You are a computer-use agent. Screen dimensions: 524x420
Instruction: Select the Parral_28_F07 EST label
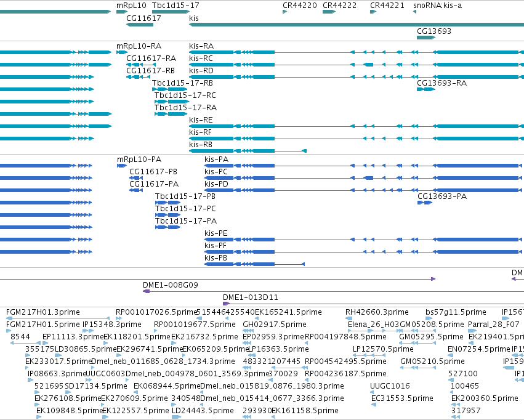(x=494, y=325)
